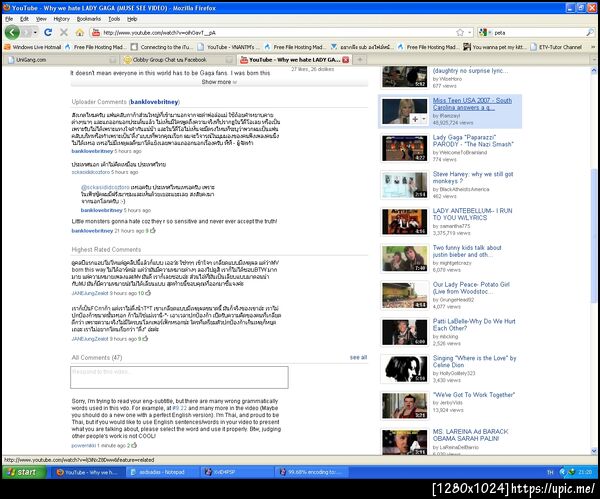Like the Little monsters comment thumbs-up icon

153,231
